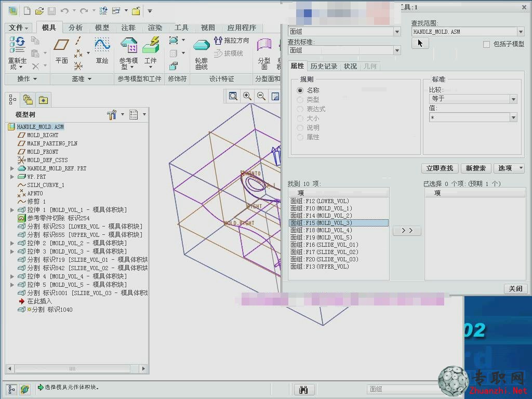The image size is (532, 399).
Task: Check the 包括子模型 checkbox
Action: coord(486,44)
